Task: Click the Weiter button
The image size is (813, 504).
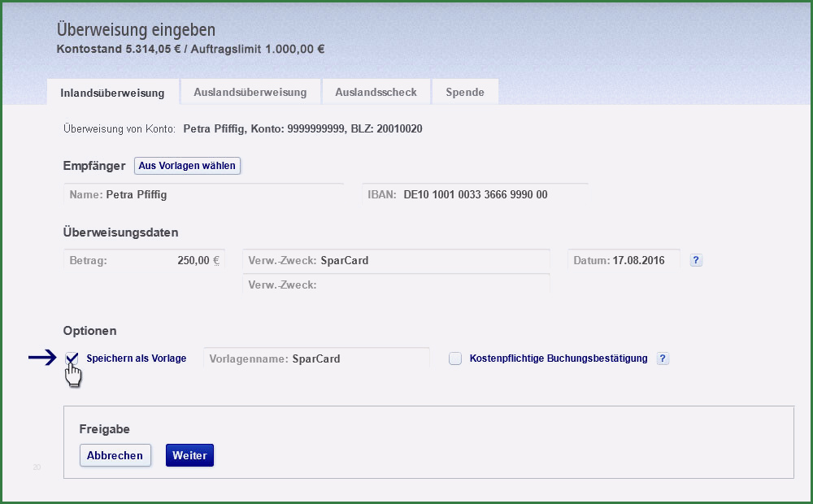Action: coord(189,455)
